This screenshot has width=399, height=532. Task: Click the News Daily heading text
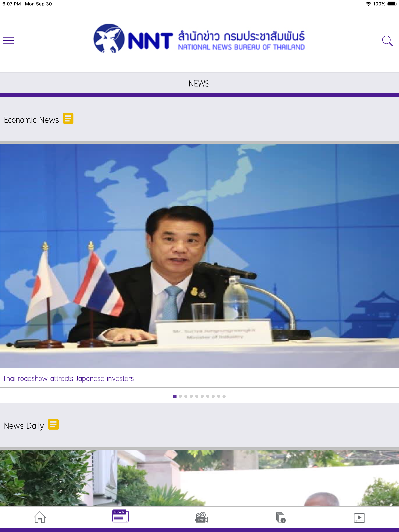coord(23,425)
